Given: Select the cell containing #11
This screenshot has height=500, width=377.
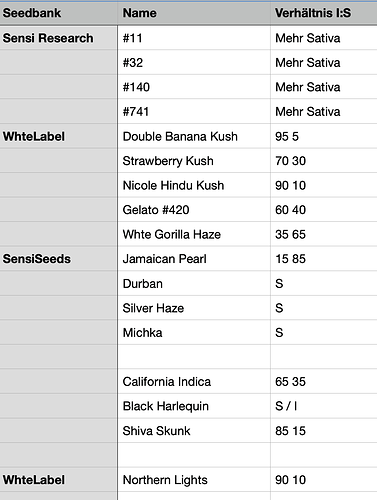Looking at the screenshot, I should coord(194,38).
